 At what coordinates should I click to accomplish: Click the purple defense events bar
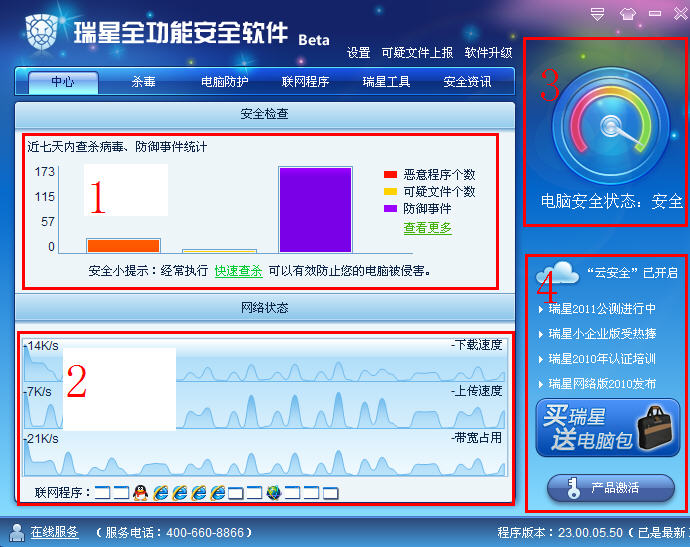315,210
